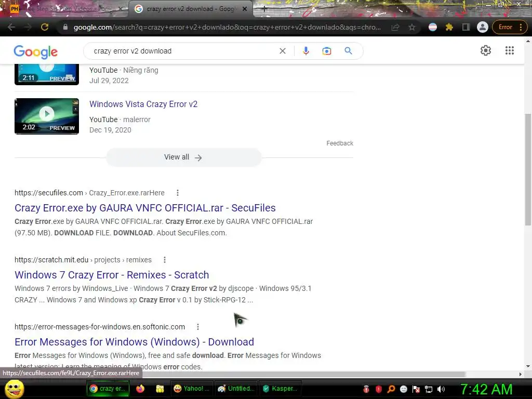Switch to Yahoo! taskbar window
Viewport: 532px width, 399px height.
tap(191, 389)
